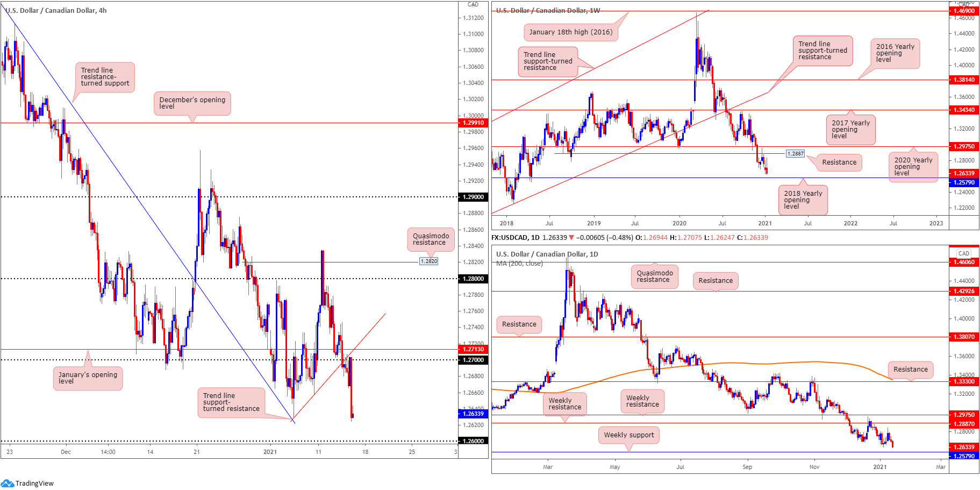Click the red down-arrow change indicator in the quote header

571,238
